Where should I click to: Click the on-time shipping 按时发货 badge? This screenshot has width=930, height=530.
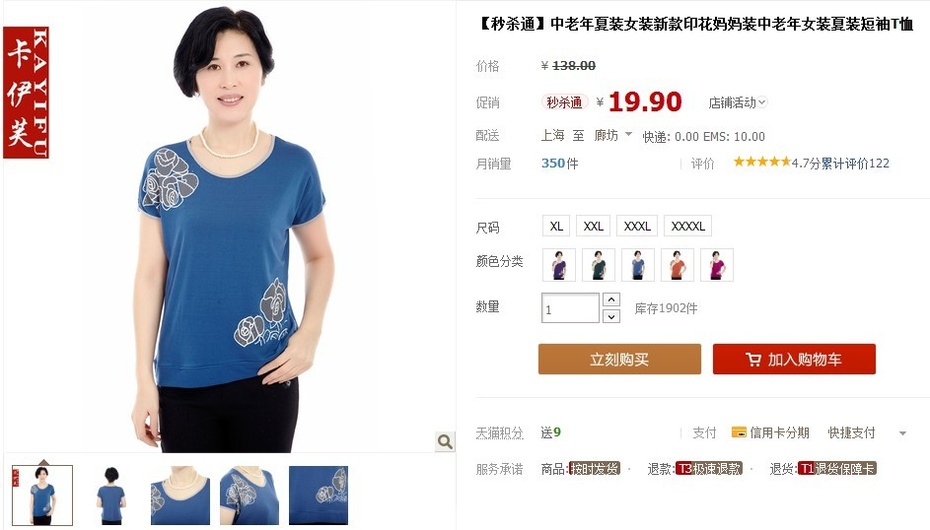point(594,469)
